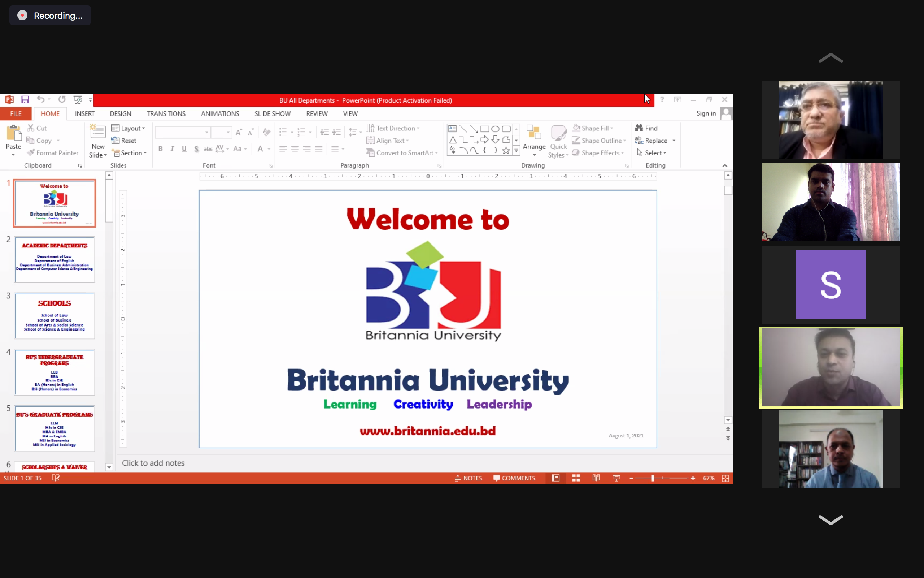The height and width of the screenshot is (578, 924).
Task: Click the Find binoculars command
Action: click(x=646, y=128)
